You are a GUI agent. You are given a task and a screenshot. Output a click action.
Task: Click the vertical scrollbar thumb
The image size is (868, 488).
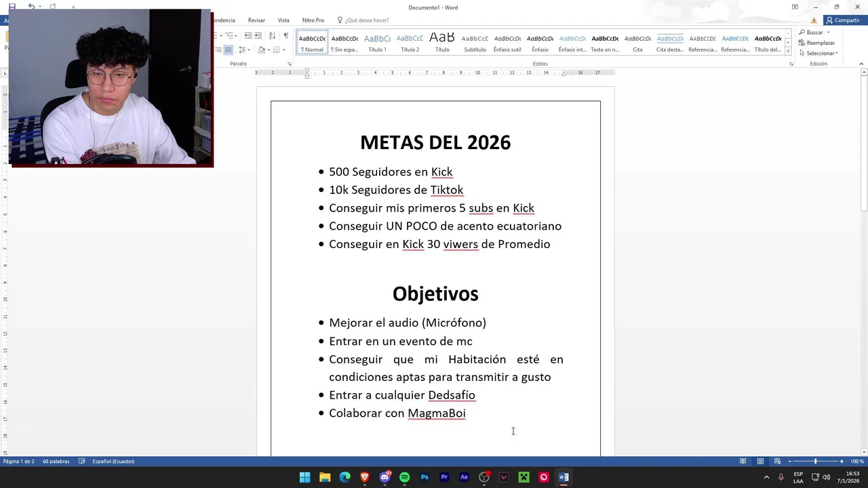coord(864,144)
